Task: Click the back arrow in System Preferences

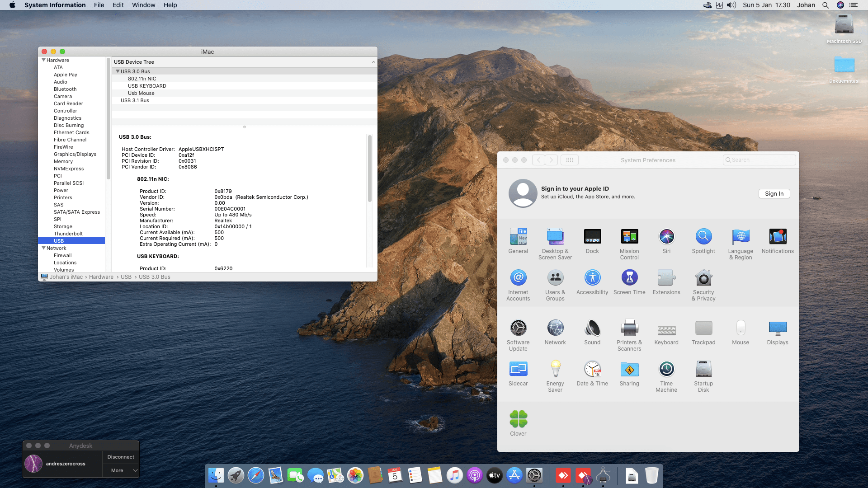Action: coord(538,160)
